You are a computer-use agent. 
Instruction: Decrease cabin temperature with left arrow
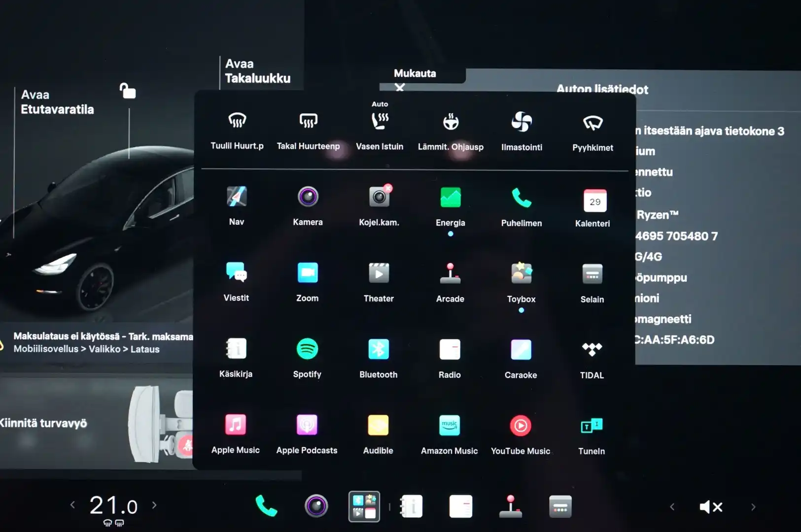point(73,505)
